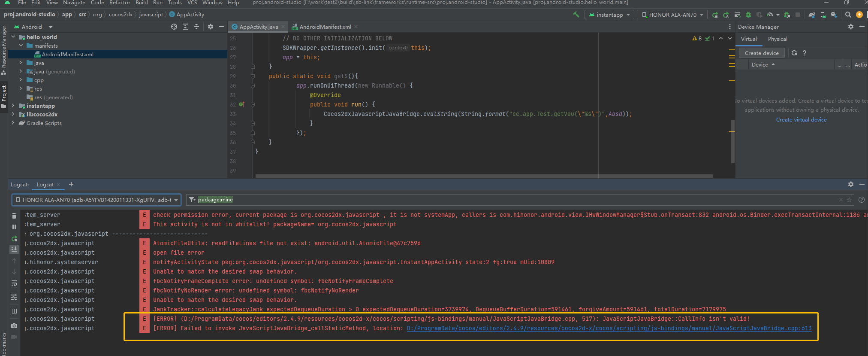
Task: Click the Select Opened File target icon
Action: [x=174, y=27]
